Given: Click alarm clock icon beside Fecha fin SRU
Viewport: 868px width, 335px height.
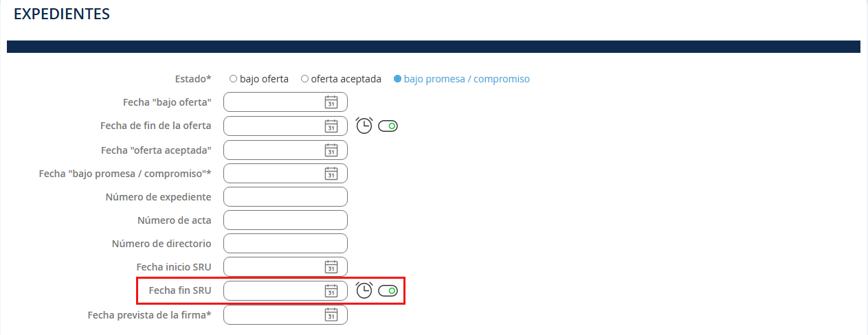Looking at the screenshot, I should click(364, 290).
